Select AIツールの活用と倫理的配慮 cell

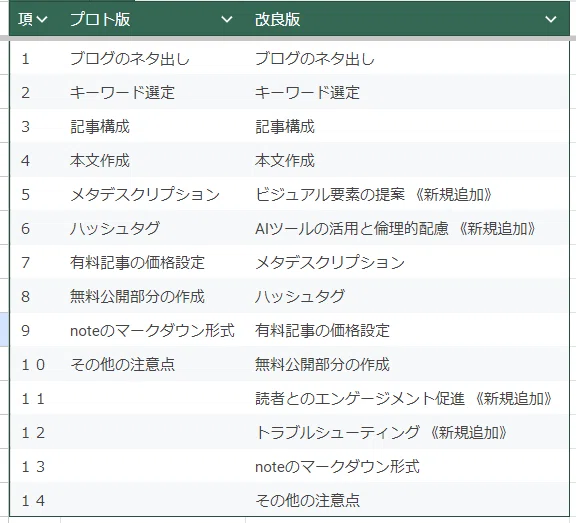point(407,228)
